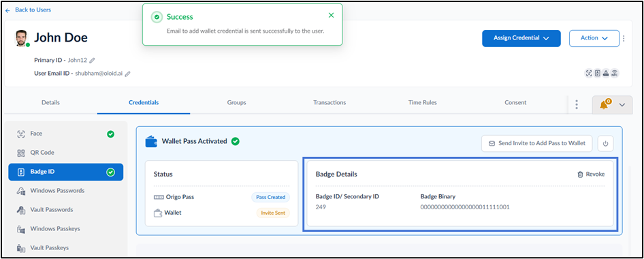Screen dimensions: 644x259
Task: Switch to the Transactions tab
Action: (329, 103)
